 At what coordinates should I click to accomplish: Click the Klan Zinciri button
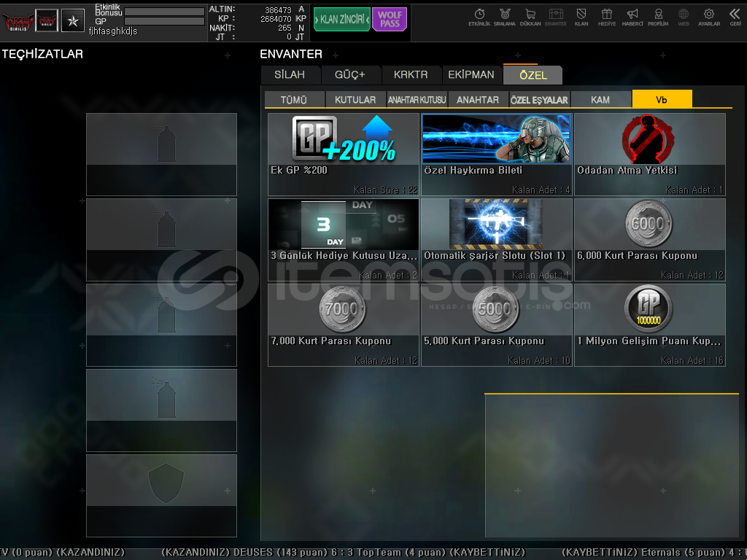(342, 20)
